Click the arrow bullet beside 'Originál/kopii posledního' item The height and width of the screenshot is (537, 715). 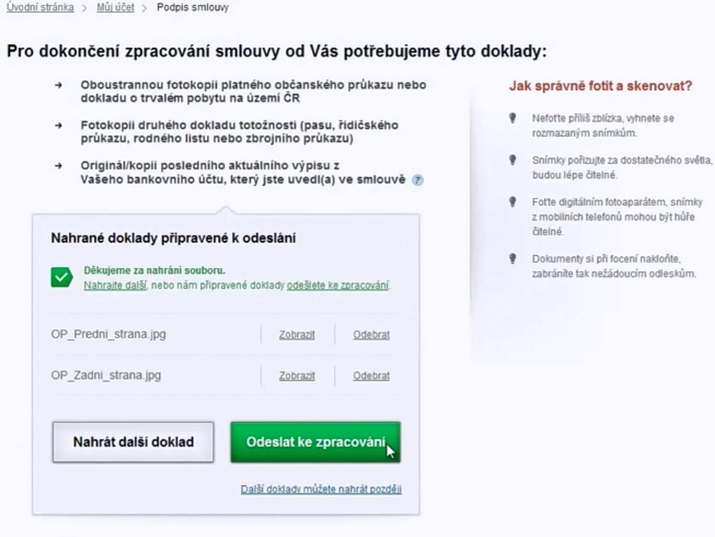coord(58,165)
